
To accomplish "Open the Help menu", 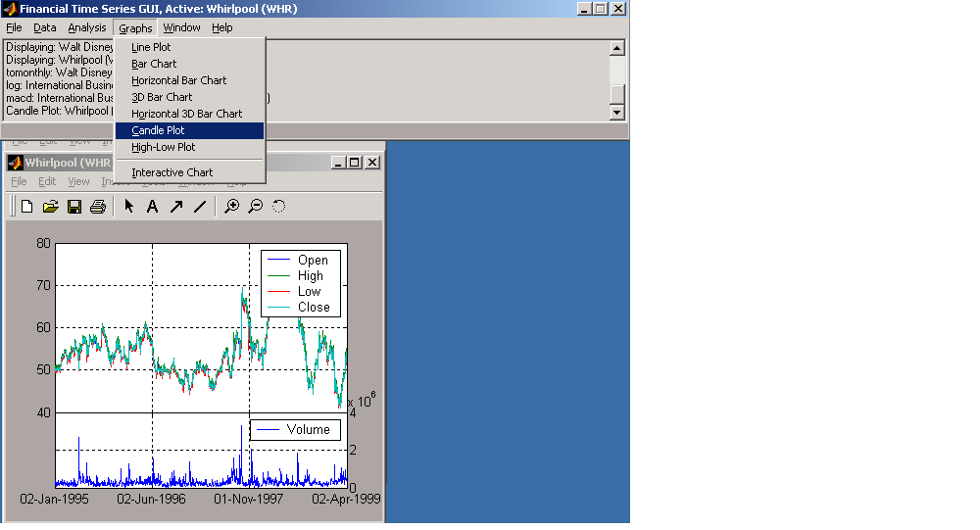I will (221, 27).
